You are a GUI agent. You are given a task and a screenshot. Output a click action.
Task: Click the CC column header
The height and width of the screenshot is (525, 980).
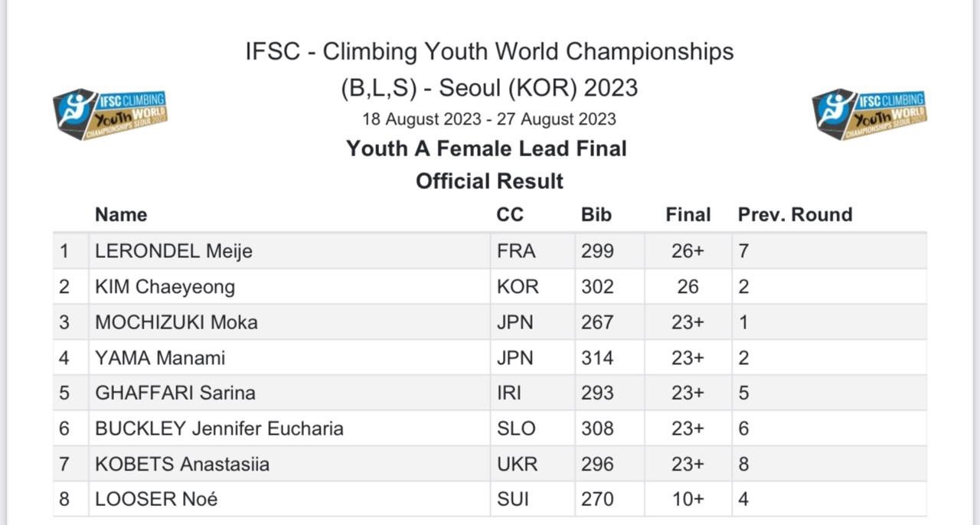510,215
